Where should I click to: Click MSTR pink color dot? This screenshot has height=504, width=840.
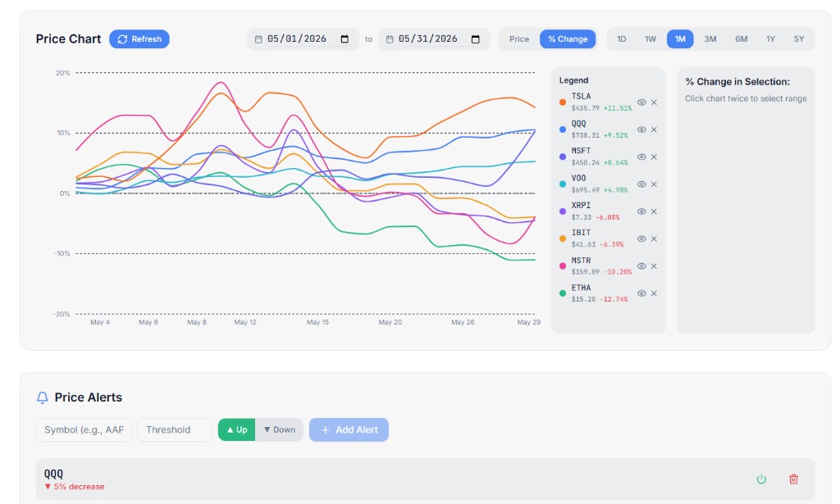point(563,266)
